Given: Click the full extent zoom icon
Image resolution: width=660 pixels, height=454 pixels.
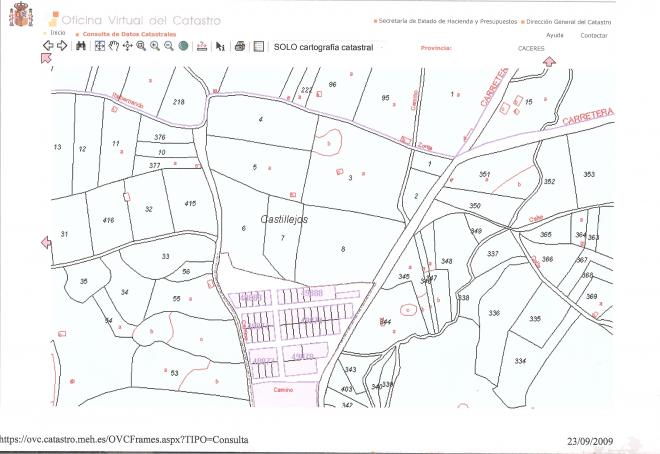Looking at the screenshot, I should (x=100, y=46).
